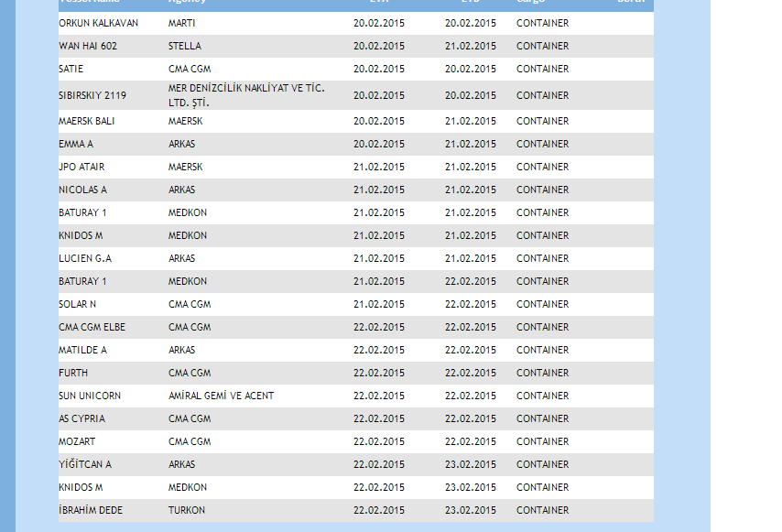This screenshot has width=782, height=532.
Task: Click ETD 23.02.2015 in YİĞİTCAN A row
Action: point(471,464)
